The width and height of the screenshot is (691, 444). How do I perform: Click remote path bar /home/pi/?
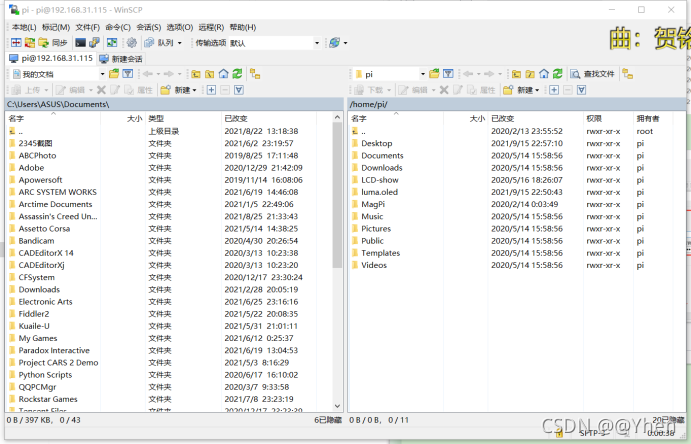(516, 104)
